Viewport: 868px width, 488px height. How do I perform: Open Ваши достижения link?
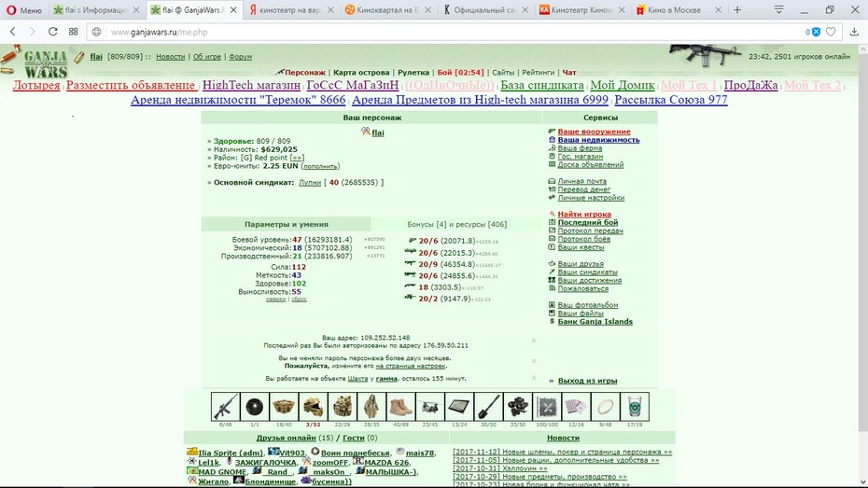[x=590, y=281]
